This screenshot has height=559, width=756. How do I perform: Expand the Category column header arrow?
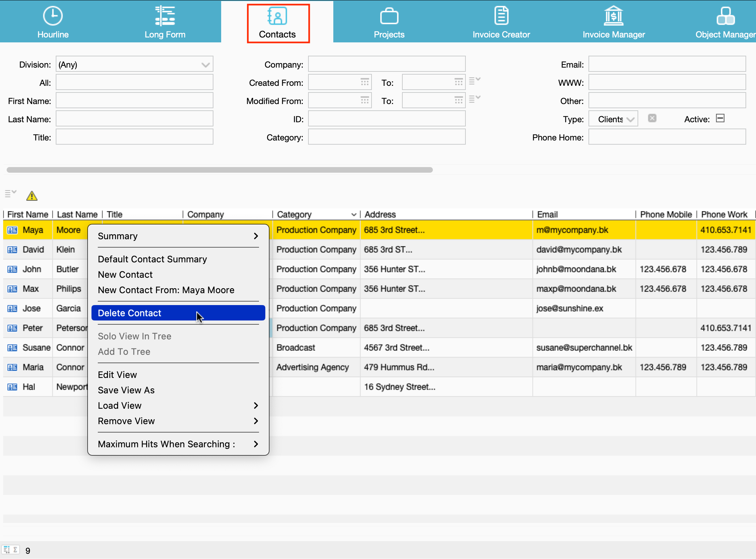[x=354, y=215]
